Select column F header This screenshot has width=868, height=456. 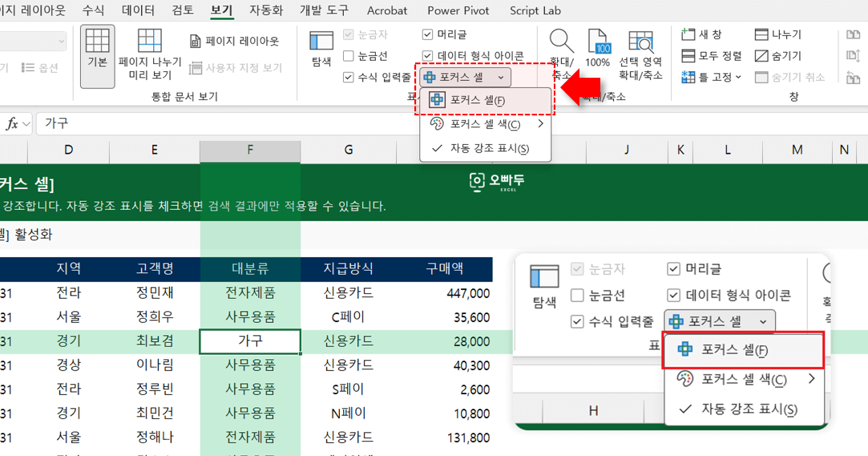250,150
